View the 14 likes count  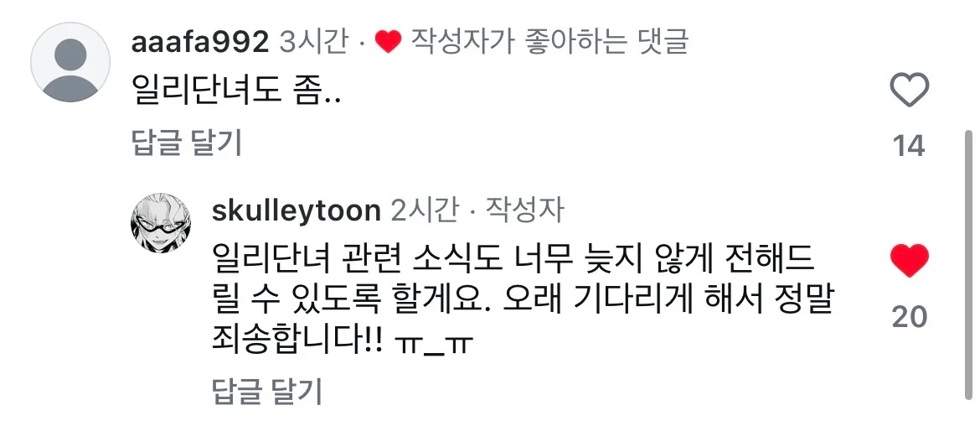tap(909, 147)
